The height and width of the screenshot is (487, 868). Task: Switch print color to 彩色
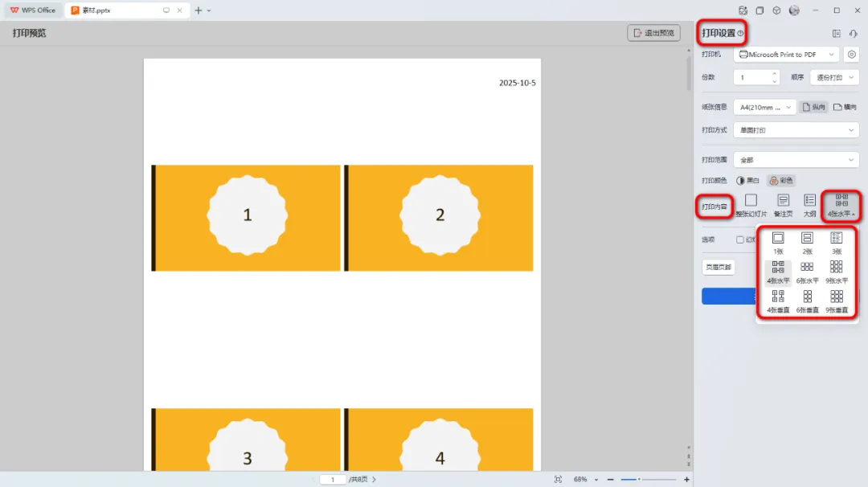(781, 180)
